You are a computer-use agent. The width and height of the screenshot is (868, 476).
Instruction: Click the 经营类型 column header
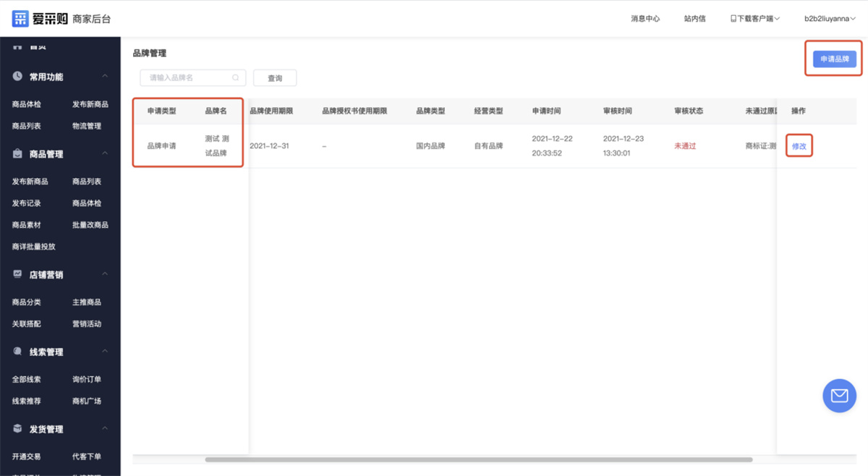pyautogui.click(x=488, y=111)
